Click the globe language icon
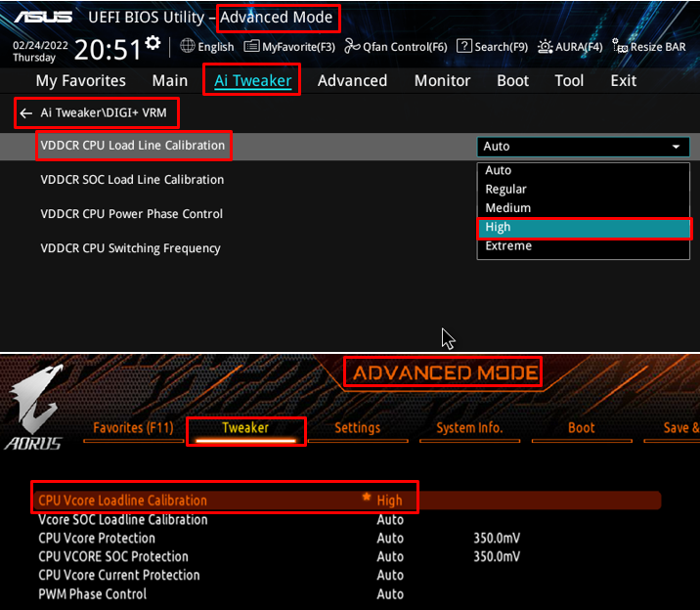Image resolution: width=700 pixels, height=610 pixels. click(x=188, y=46)
